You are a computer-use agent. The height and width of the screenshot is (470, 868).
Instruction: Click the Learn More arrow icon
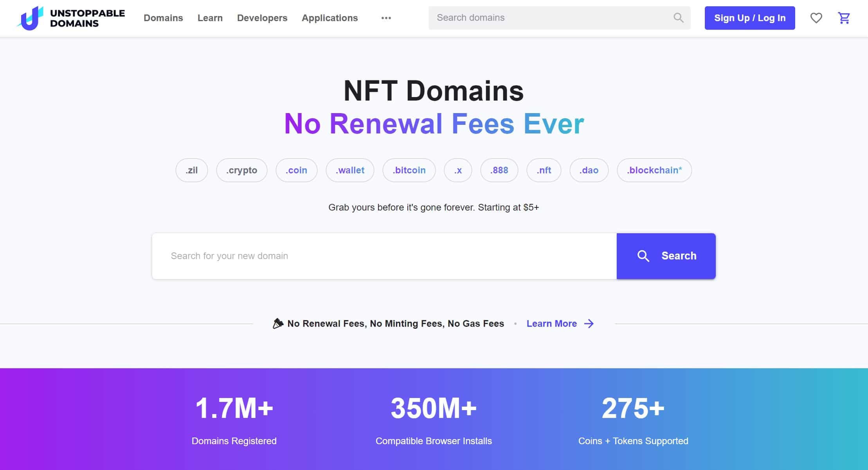589,324
